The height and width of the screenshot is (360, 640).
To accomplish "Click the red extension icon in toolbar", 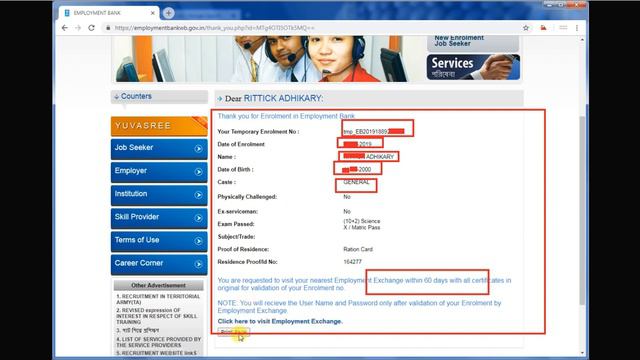I will [543, 28].
